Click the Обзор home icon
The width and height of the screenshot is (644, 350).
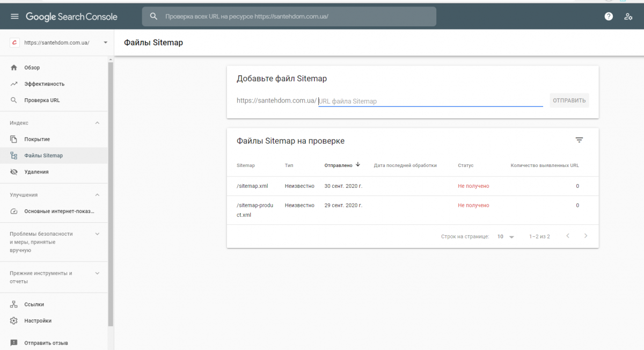[14, 68]
